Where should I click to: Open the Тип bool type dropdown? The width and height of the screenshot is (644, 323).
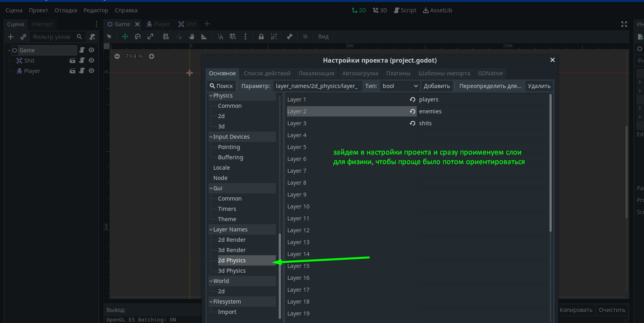click(x=400, y=86)
